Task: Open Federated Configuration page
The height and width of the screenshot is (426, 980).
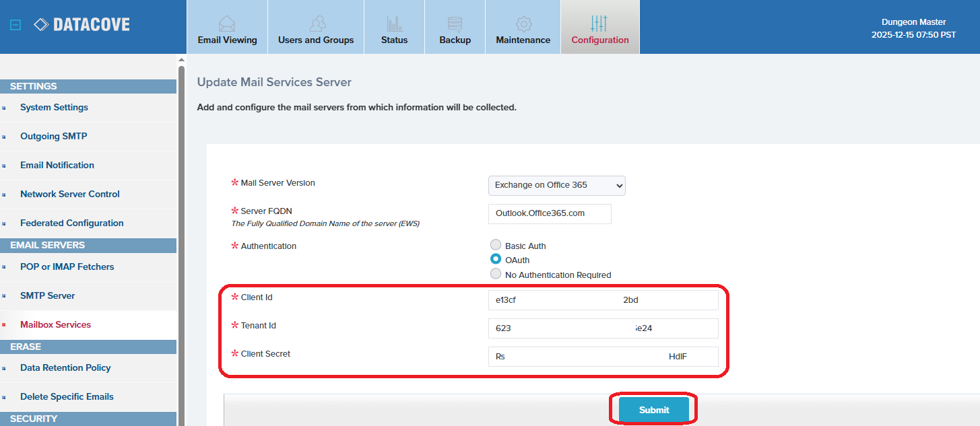Action: [x=72, y=223]
